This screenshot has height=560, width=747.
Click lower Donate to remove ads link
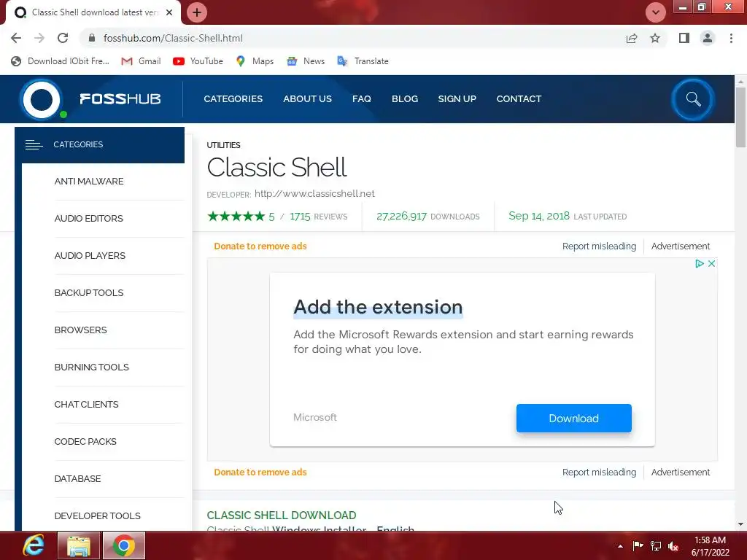click(260, 472)
